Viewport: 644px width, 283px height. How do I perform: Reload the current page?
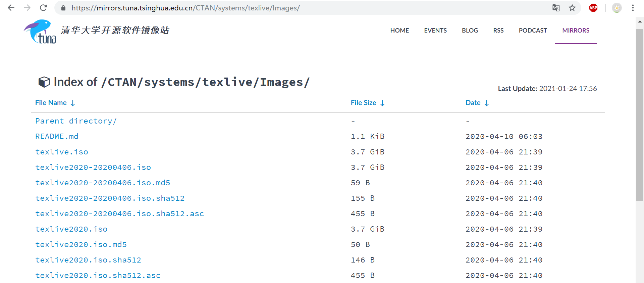pyautogui.click(x=43, y=8)
